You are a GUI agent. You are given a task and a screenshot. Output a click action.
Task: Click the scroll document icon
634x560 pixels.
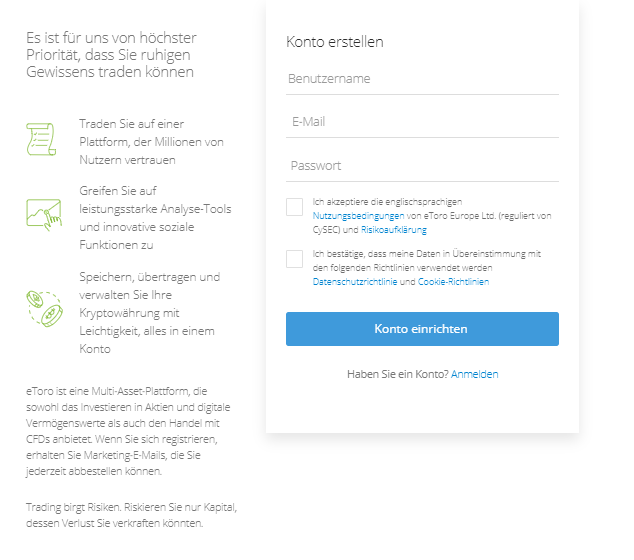coord(41,139)
